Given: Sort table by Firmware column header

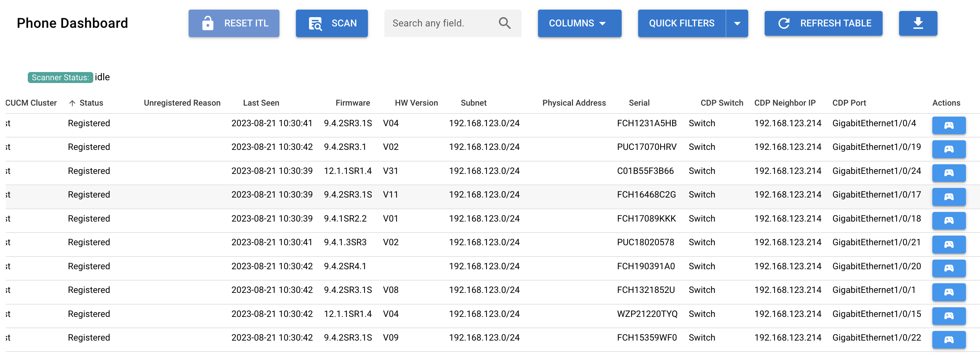Looking at the screenshot, I should click(352, 103).
